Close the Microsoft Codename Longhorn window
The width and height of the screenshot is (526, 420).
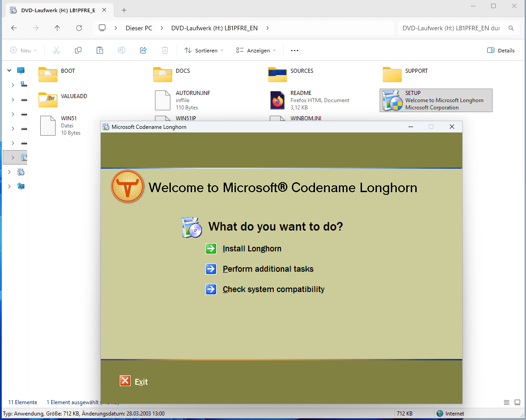(x=452, y=127)
